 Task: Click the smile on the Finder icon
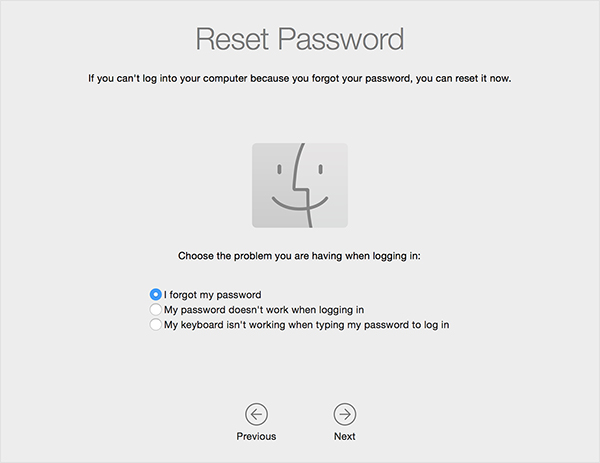300,204
